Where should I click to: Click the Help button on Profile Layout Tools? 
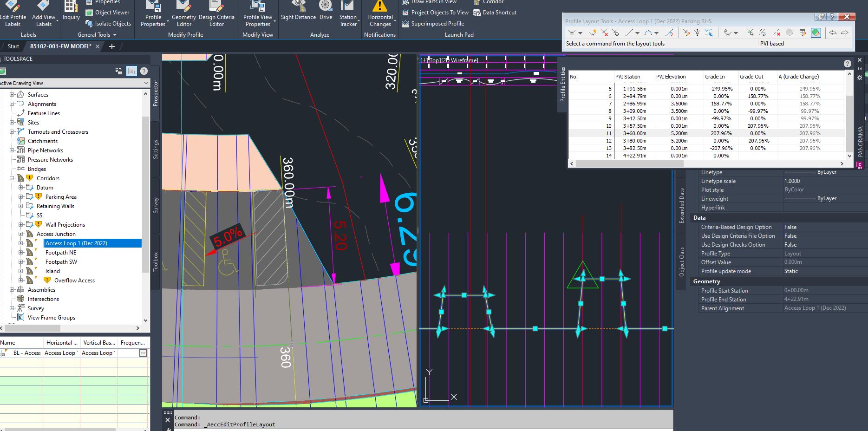pos(832,16)
